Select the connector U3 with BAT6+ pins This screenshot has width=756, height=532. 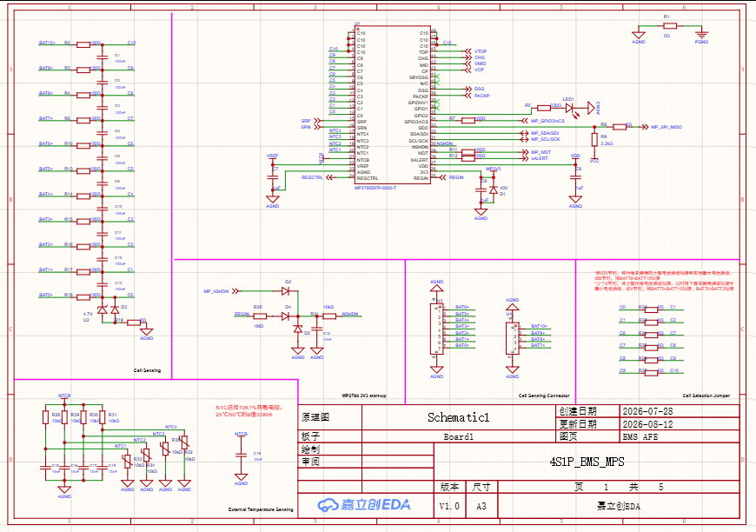[x=436, y=329]
